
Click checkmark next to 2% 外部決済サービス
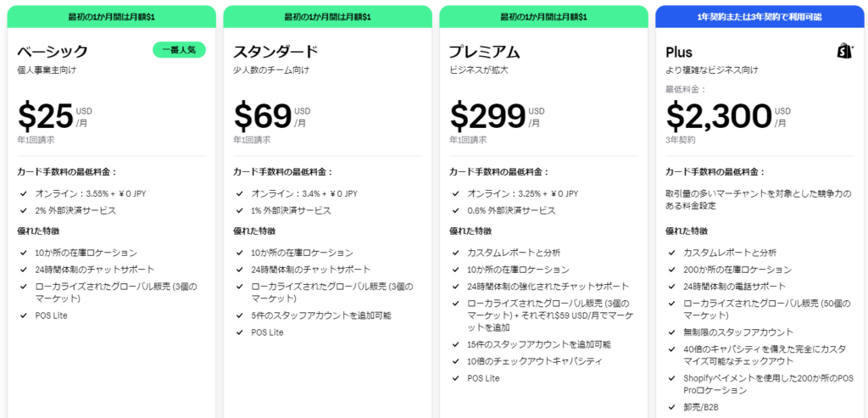[x=23, y=210]
